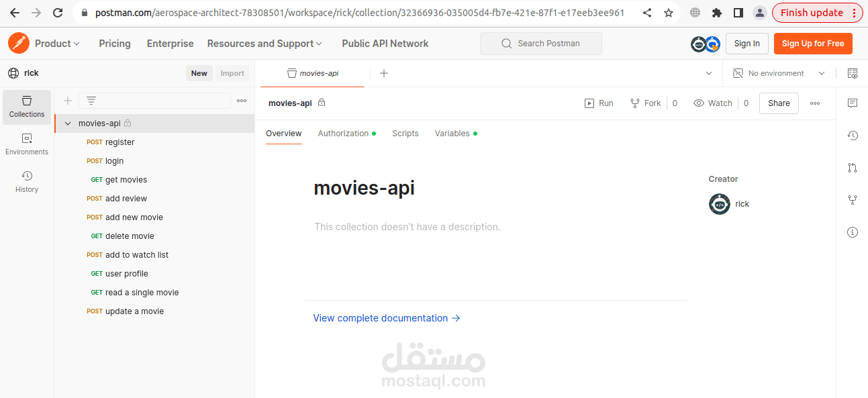Screen dimensions: 868x398
Task: Open Resources and Support dropdown
Action: coord(264,44)
